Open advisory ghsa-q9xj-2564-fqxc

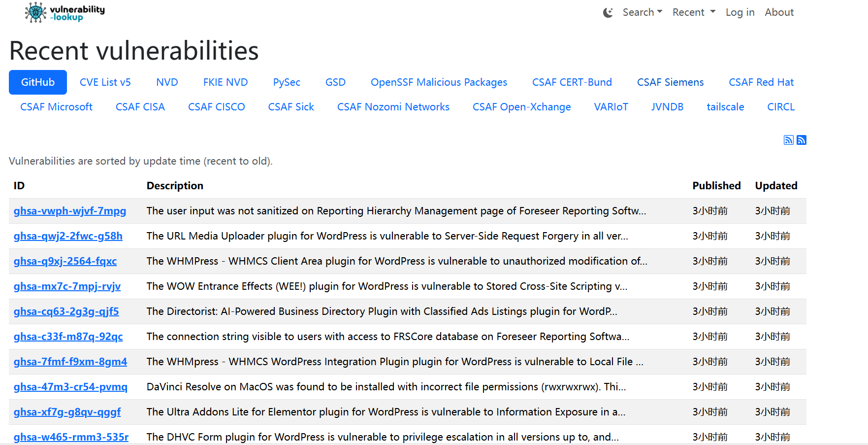(x=65, y=261)
